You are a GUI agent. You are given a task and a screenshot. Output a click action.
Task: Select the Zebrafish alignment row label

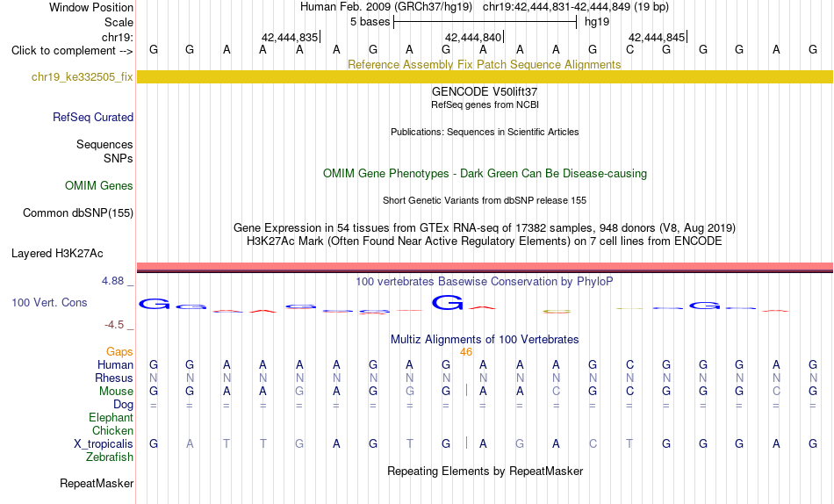[110, 457]
